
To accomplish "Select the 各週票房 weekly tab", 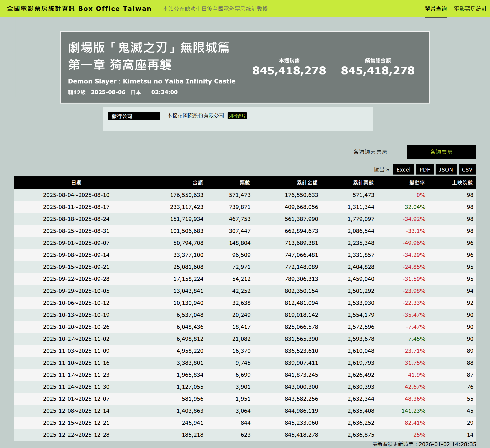I will coord(441,152).
